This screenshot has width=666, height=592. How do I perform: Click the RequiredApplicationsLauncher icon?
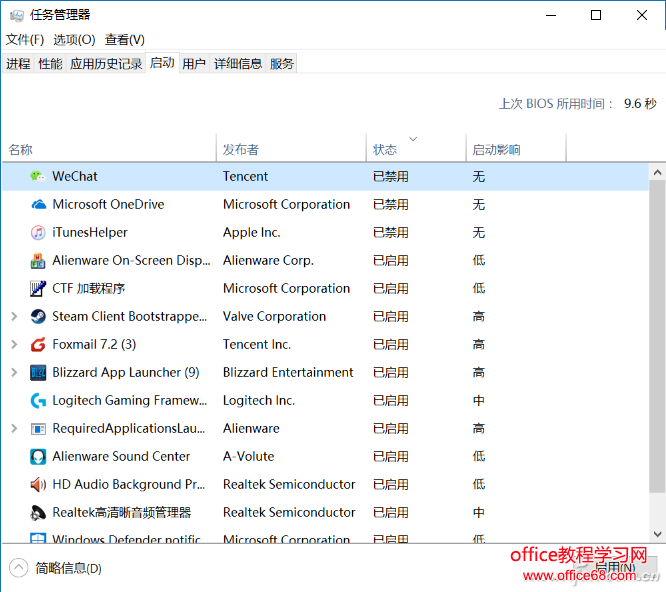coord(38,428)
